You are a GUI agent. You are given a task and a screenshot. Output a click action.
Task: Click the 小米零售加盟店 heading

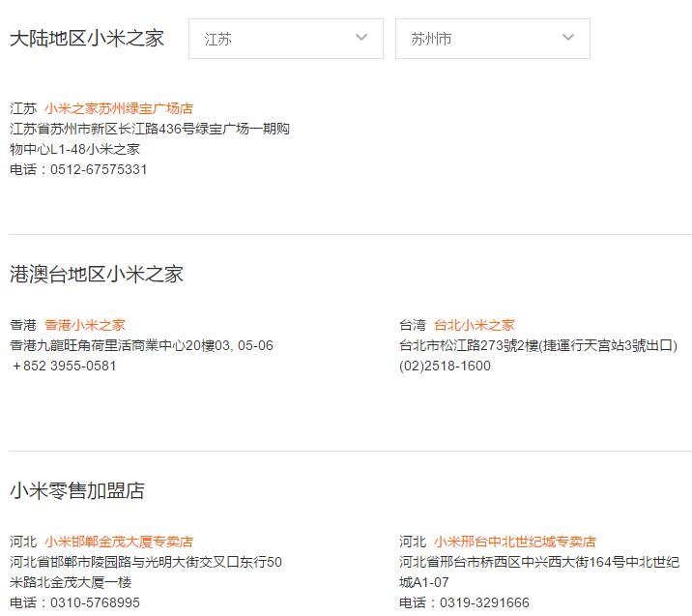coord(77,490)
